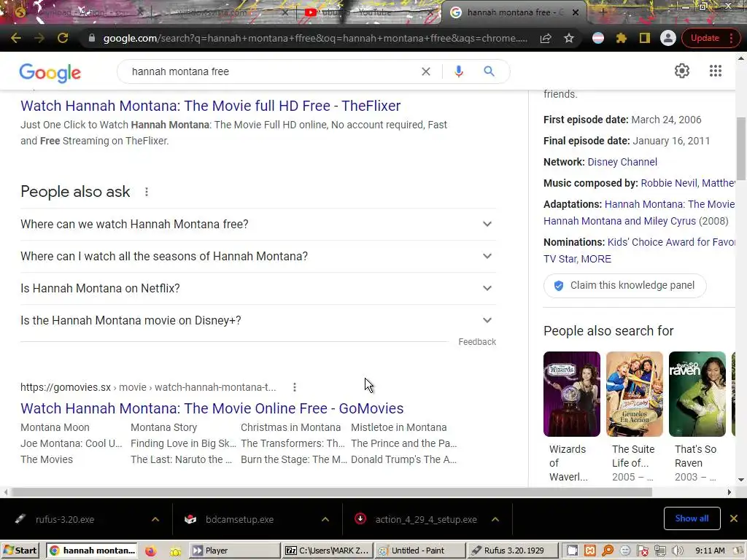The width and height of the screenshot is (747, 560).
Task: Open options arrow for rufus-3.20.exe download
Action: (x=155, y=519)
